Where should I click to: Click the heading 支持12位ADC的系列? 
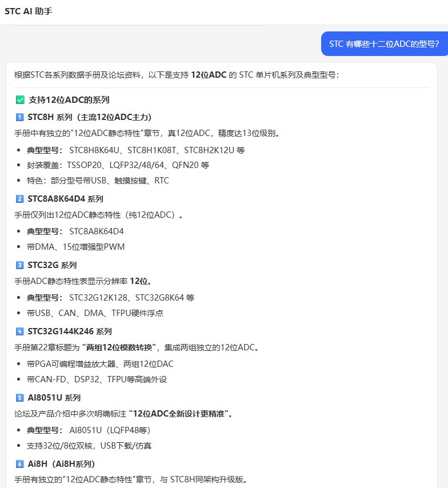click(x=69, y=100)
